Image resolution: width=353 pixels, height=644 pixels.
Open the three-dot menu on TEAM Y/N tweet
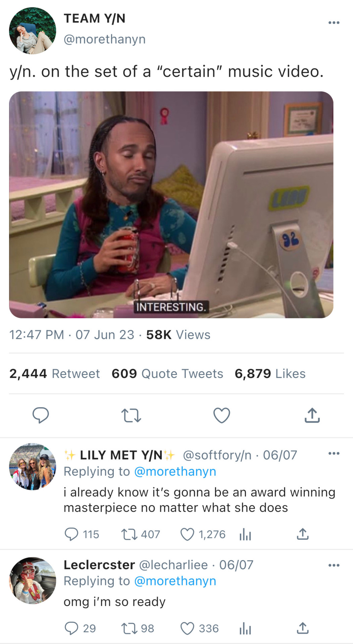[334, 22]
